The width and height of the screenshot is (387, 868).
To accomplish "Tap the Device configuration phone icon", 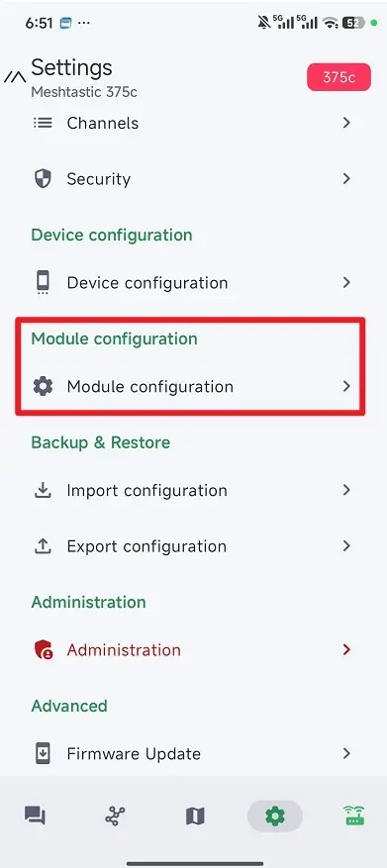I will [x=43, y=282].
